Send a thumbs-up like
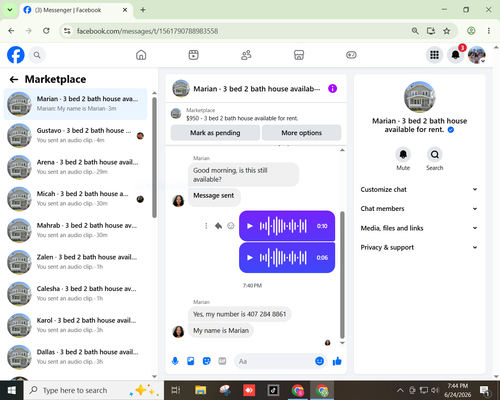This screenshot has width=500, height=400. pyautogui.click(x=337, y=361)
